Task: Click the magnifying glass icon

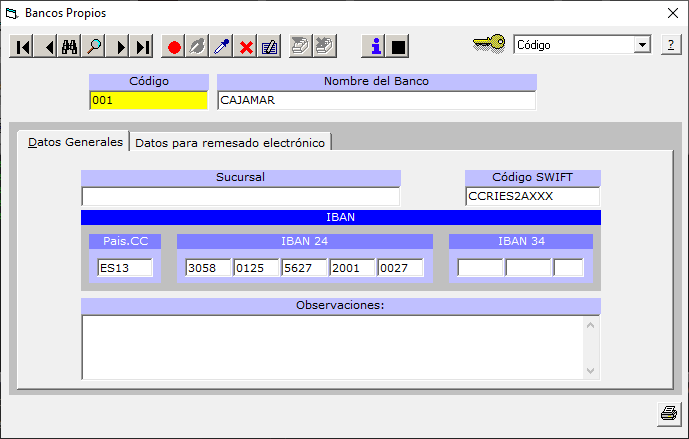Action: pyautogui.click(x=94, y=47)
